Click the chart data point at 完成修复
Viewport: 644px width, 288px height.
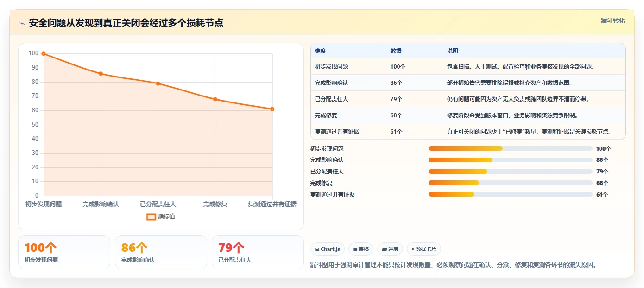pos(215,99)
